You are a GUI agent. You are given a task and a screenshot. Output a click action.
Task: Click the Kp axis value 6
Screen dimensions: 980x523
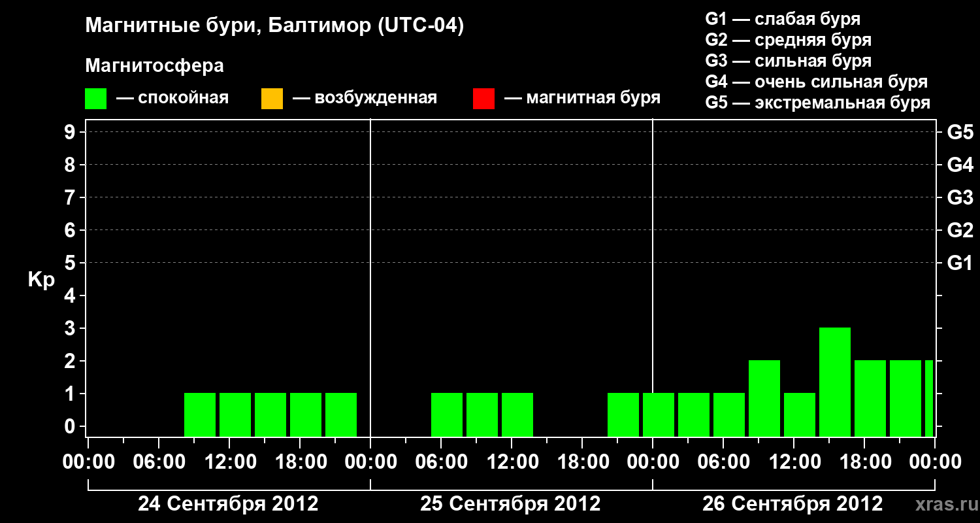coord(71,230)
